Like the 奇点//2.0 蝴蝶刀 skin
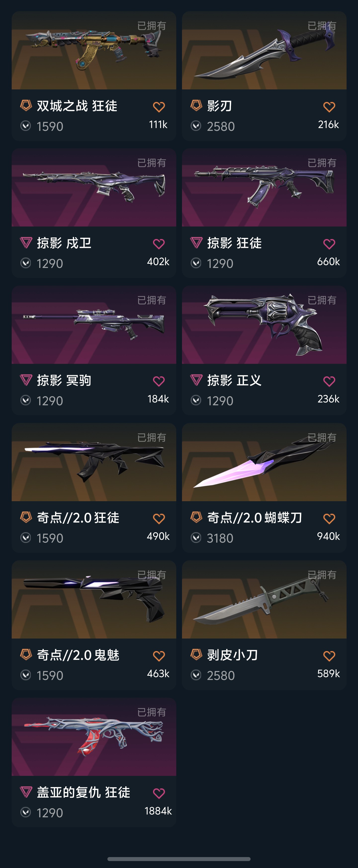Image resolution: width=358 pixels, height=868 pixels. (329, 519)
